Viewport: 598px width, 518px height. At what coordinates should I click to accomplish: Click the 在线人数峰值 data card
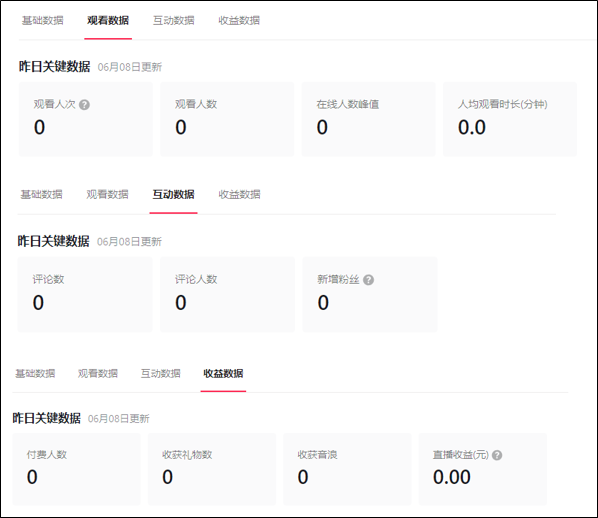[x=368, y=119]
